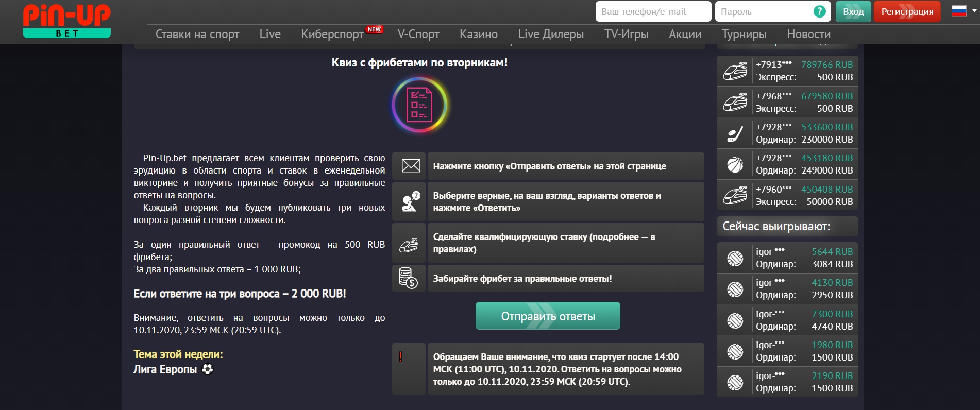Open the V-Спорт menu item
The width and height of the screenshot is (980, 410).
418,34
